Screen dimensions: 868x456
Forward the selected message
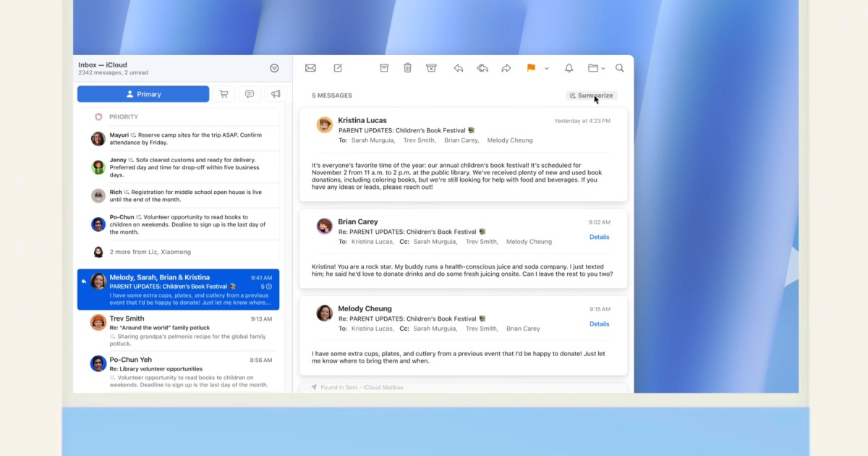506,68
